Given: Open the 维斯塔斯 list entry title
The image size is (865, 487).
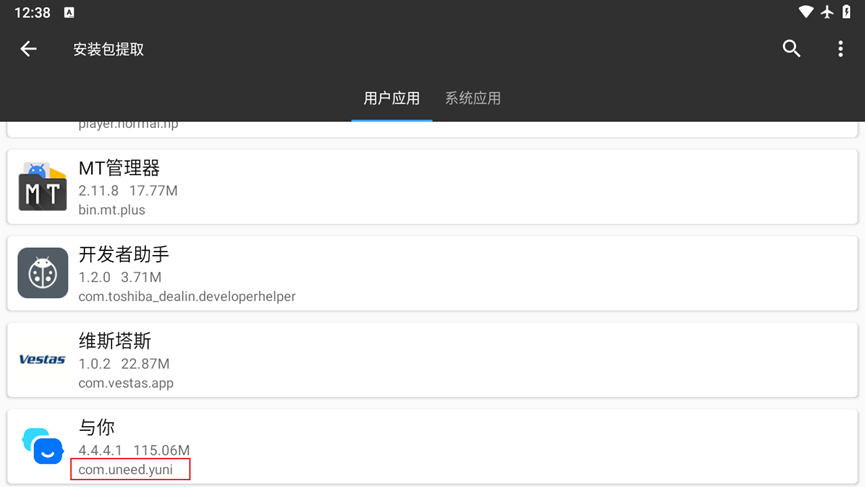Looking at the screenshot, I should [115, 341].
